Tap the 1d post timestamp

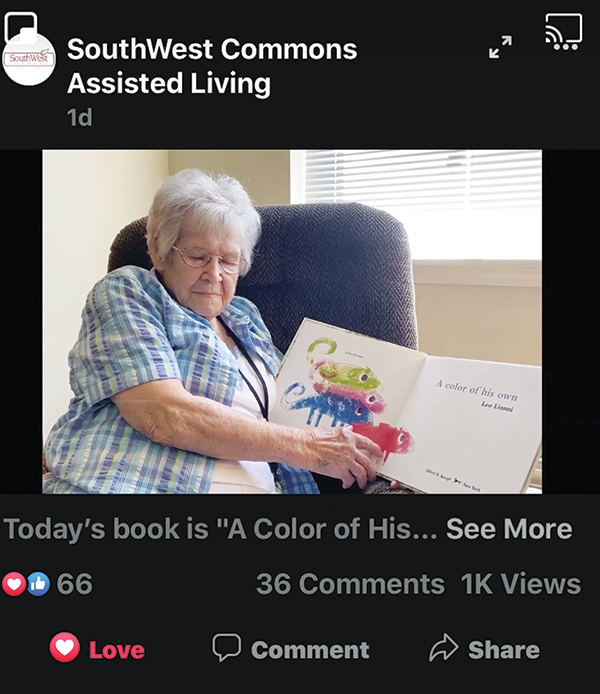click(80, 117)
